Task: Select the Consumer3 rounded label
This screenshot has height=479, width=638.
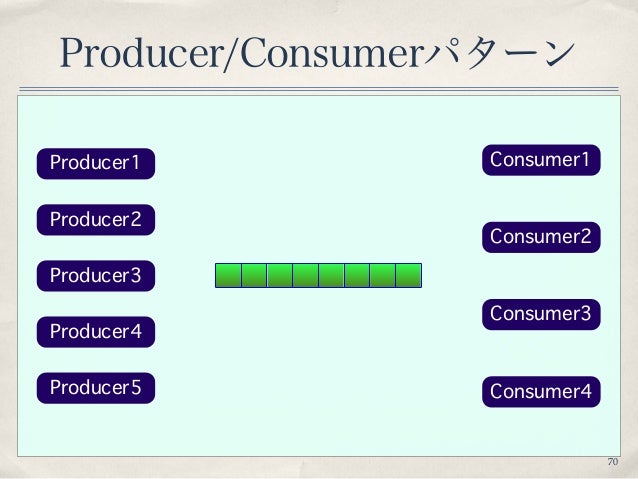Action: click(x=541, y=314)
